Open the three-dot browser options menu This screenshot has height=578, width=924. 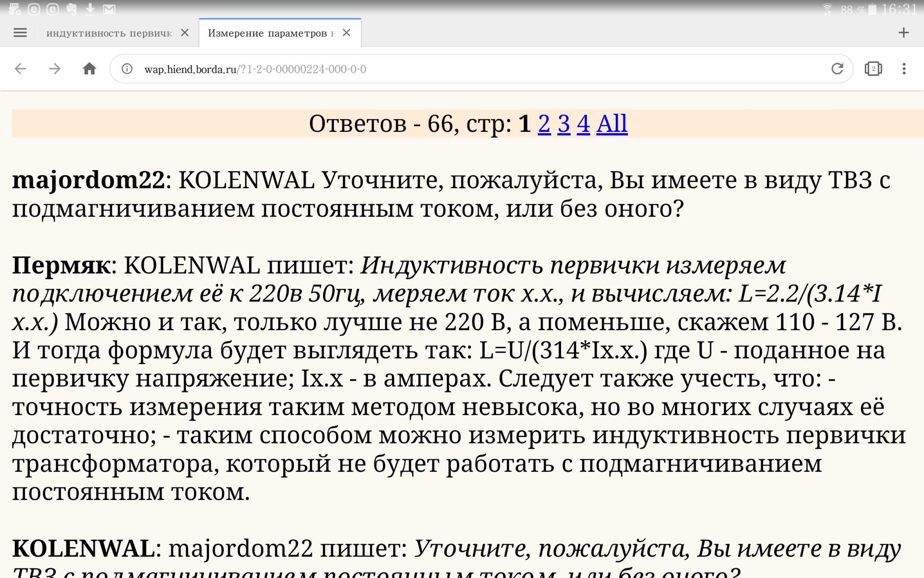904,69
